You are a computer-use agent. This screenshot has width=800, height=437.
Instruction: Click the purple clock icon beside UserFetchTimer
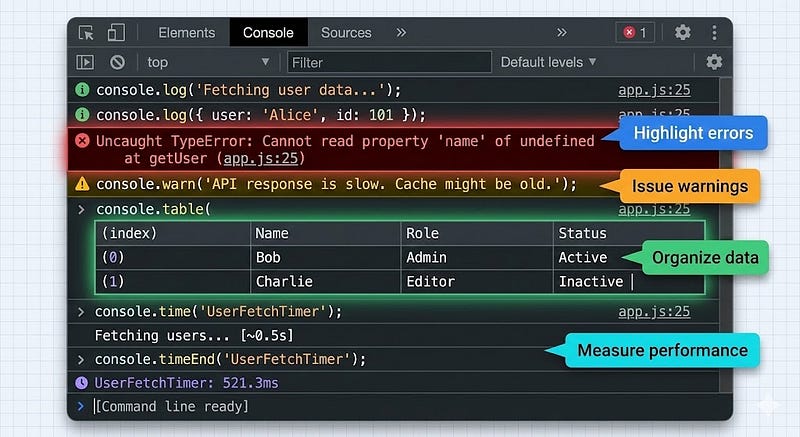coord(82,382)
